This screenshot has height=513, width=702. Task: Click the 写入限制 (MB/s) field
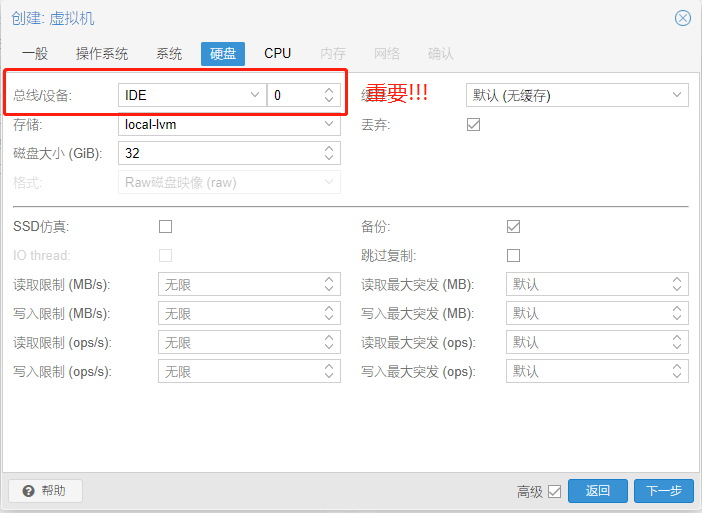(249, 313)
